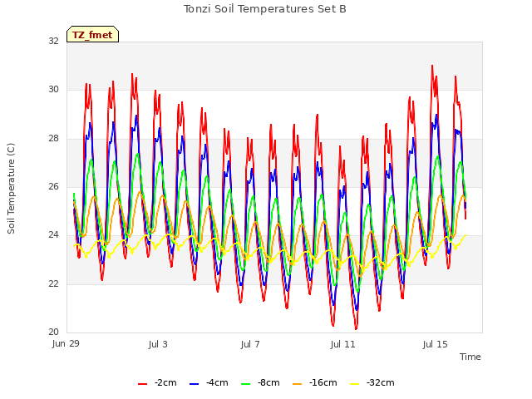Click the Soil Temperature (C) axis label
The height and width of the screenshot is (399, 532).
[11, 189]
